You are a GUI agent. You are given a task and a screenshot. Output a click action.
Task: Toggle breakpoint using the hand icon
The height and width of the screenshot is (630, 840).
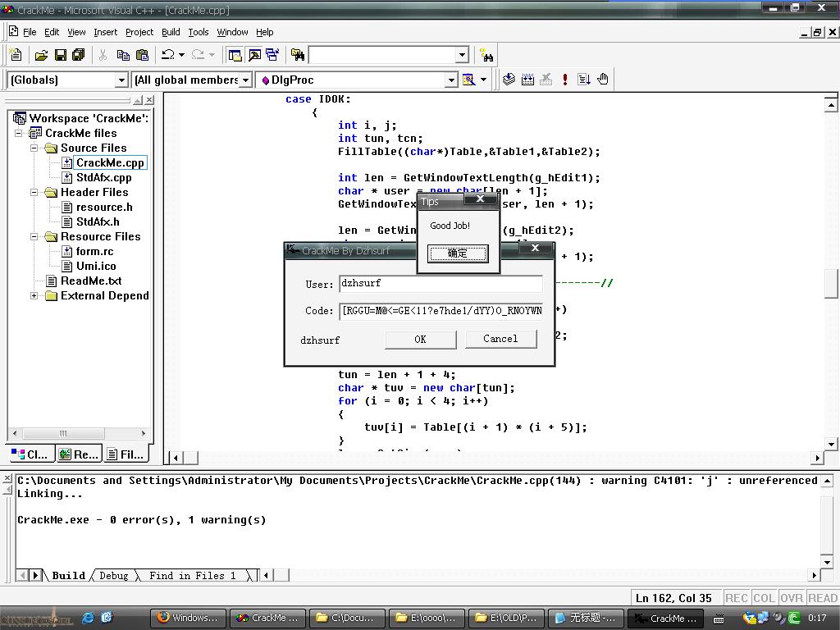click(x=603, y=80)
